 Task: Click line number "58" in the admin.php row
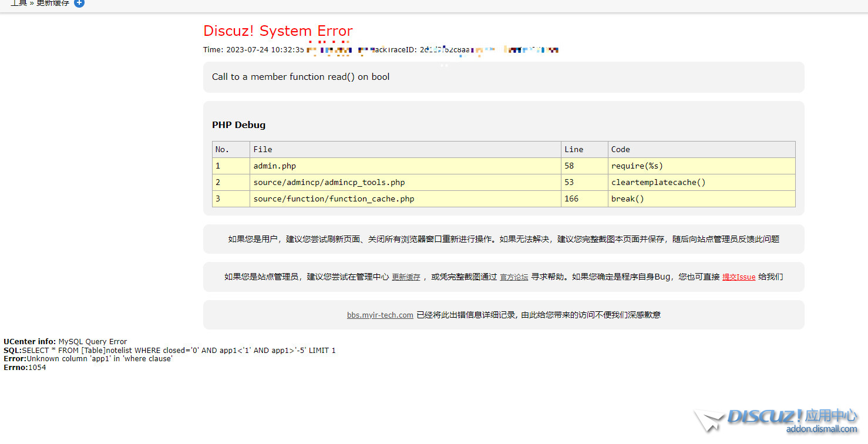[x=584, y=166]
